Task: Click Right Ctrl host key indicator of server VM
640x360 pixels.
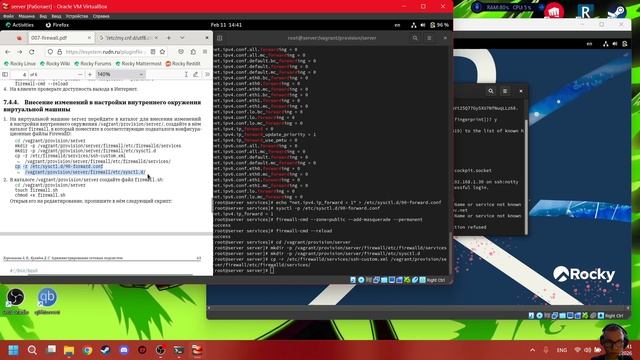Action: (x=436, y=280)
